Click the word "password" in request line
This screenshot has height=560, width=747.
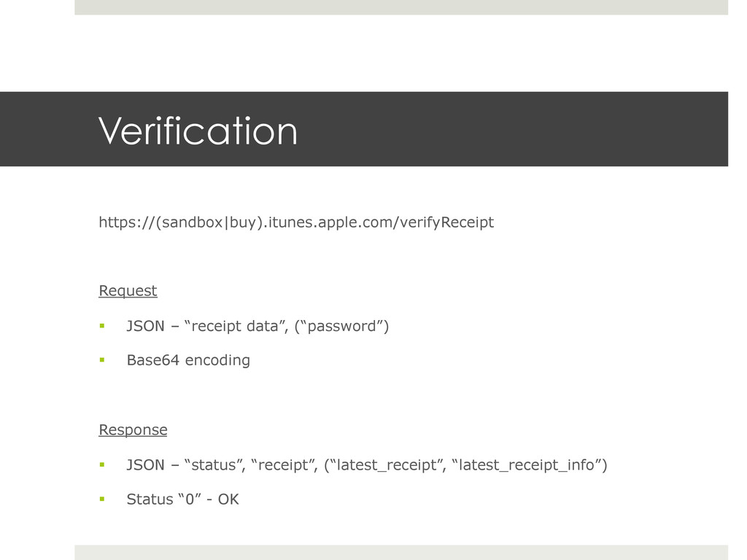click(x=342, y=326)
